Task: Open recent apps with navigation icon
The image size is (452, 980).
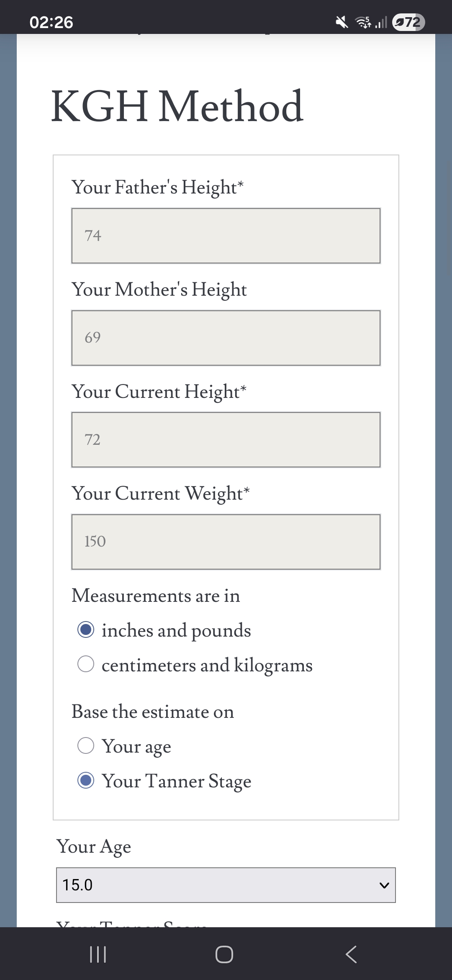Action: [x=98, y=954]
